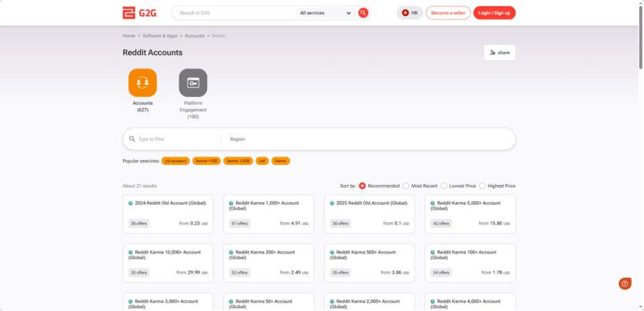Screen dimensions: 644x311
Task: Click the 'from 15.80 USD' price
Action: pos(494,224)
